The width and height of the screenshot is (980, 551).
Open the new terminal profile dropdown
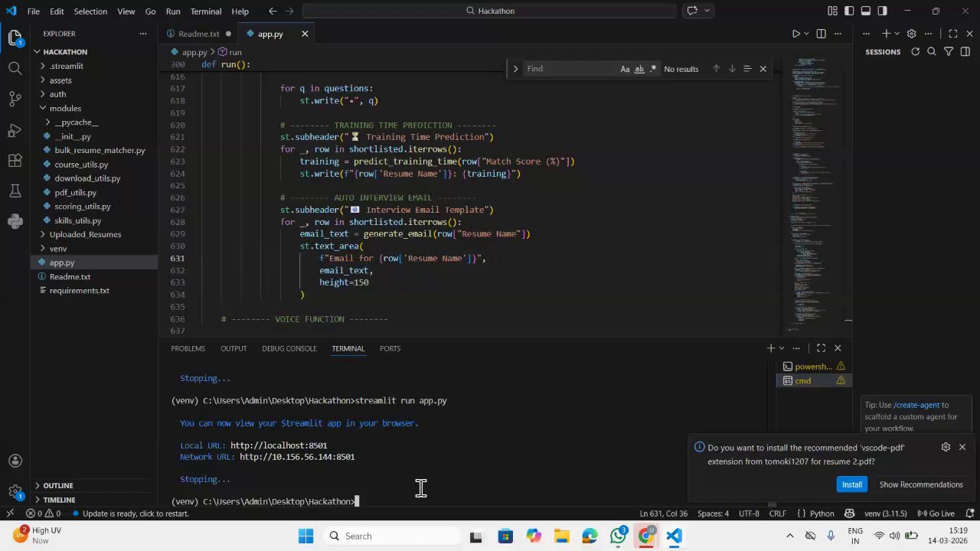tap(782, 348)
